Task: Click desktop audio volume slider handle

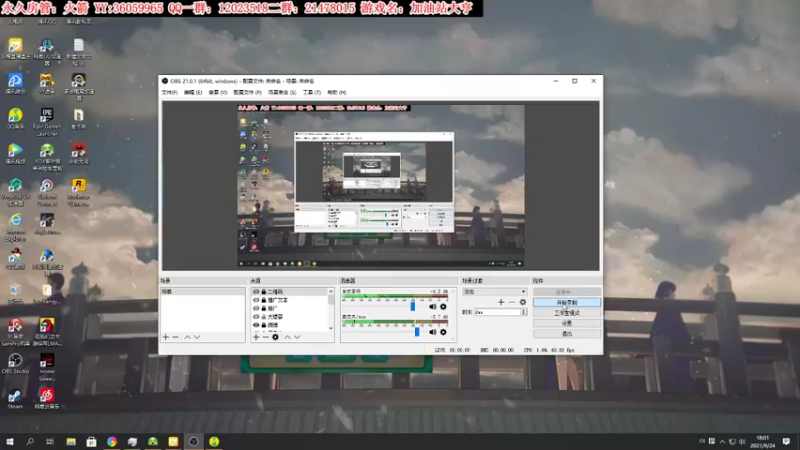Action: [413, 306]
